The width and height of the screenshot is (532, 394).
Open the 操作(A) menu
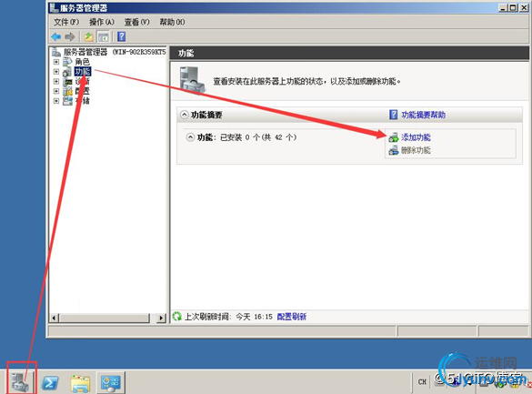pyautogui.click(x=102, y=22)
